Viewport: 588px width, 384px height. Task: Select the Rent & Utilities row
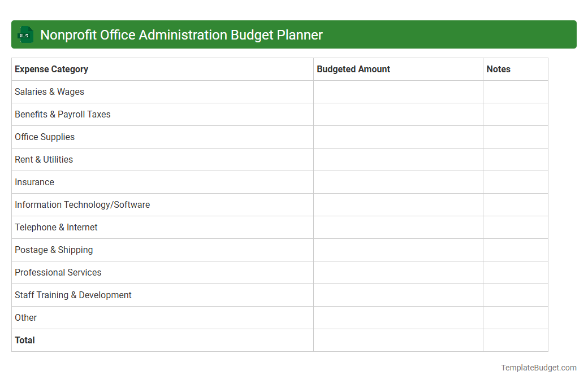[x=44, y=159]
